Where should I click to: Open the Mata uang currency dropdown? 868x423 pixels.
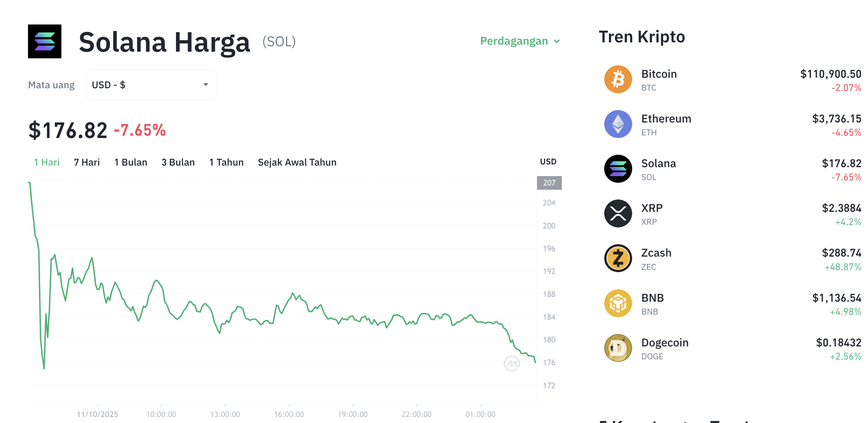(x=151, y=85)
